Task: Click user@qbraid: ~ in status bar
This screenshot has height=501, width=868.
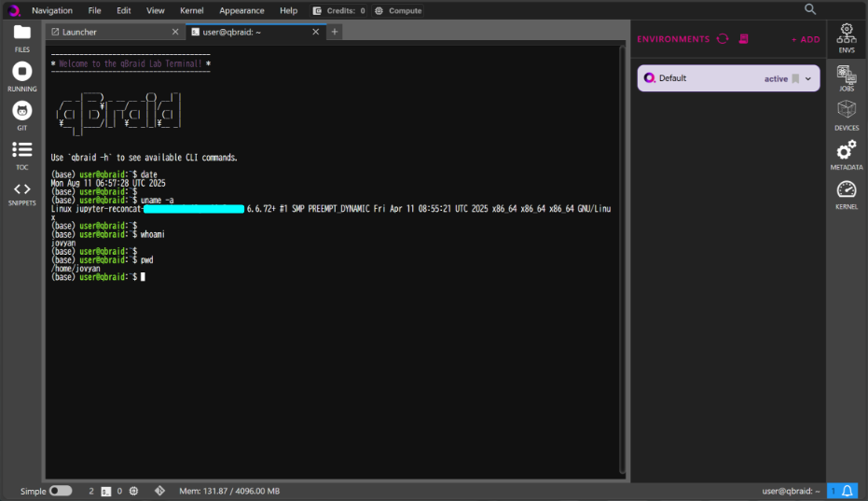Action: click(791, 491)
